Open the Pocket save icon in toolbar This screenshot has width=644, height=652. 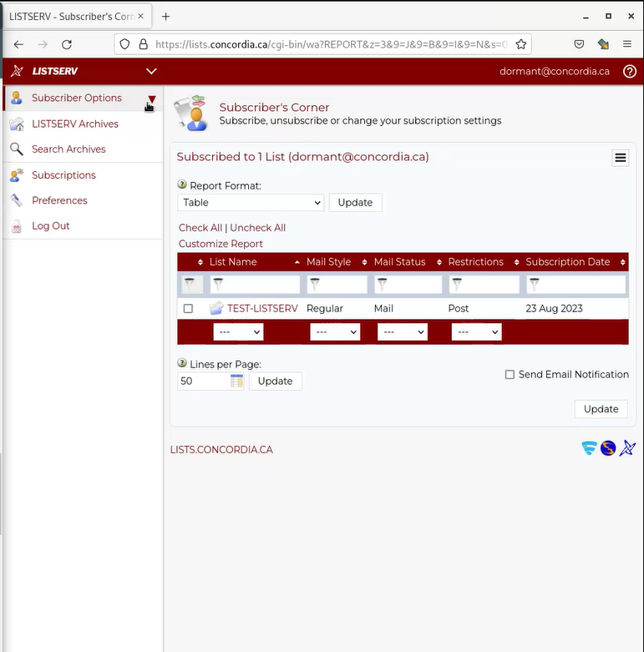[579, 44]
